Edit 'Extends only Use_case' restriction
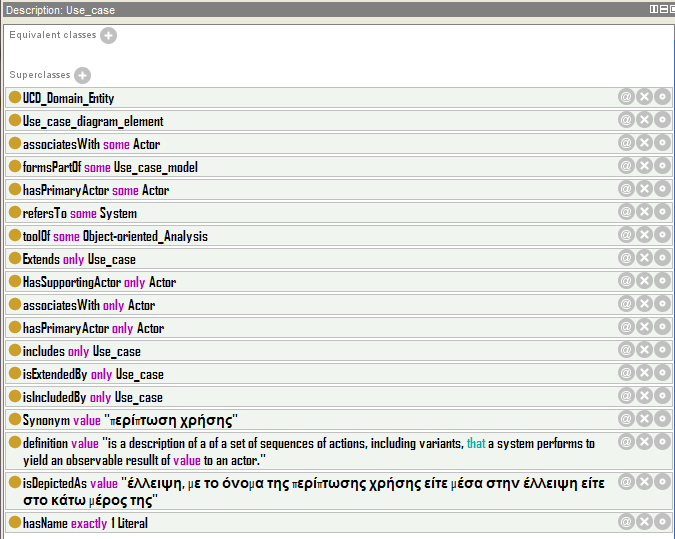Screen dimensions: 675x539 click(663, 258)
